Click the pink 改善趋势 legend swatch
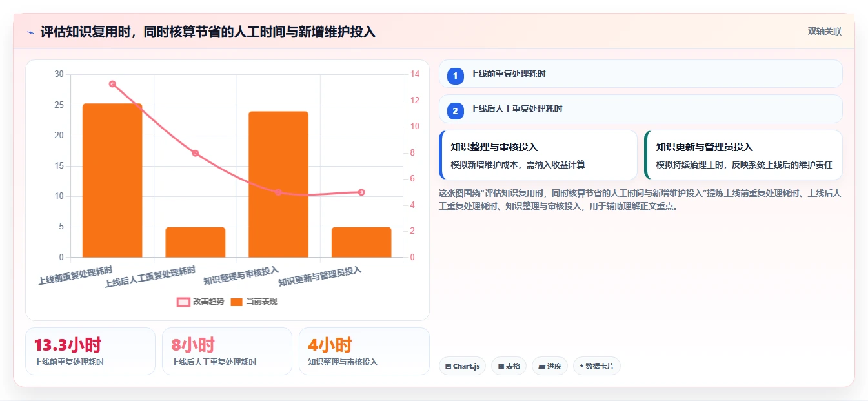The width and height of the screenshot is (868, 401). [183, 302]
